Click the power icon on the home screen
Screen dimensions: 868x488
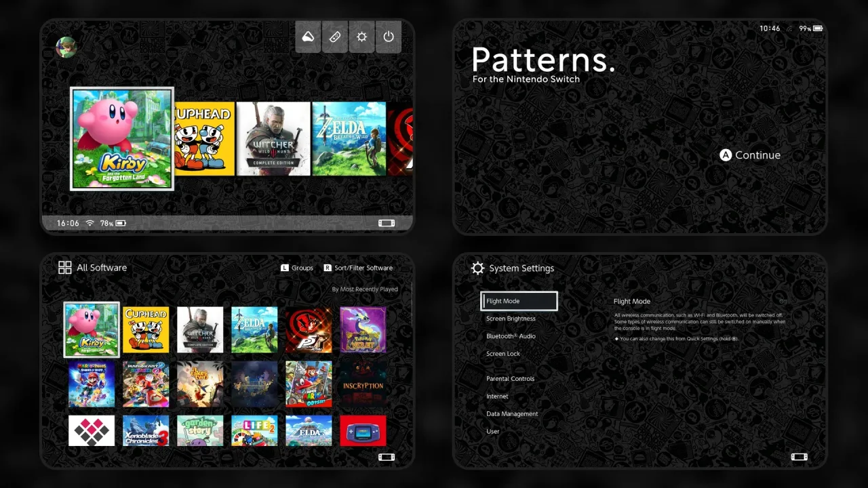click(x=389, y=37)
